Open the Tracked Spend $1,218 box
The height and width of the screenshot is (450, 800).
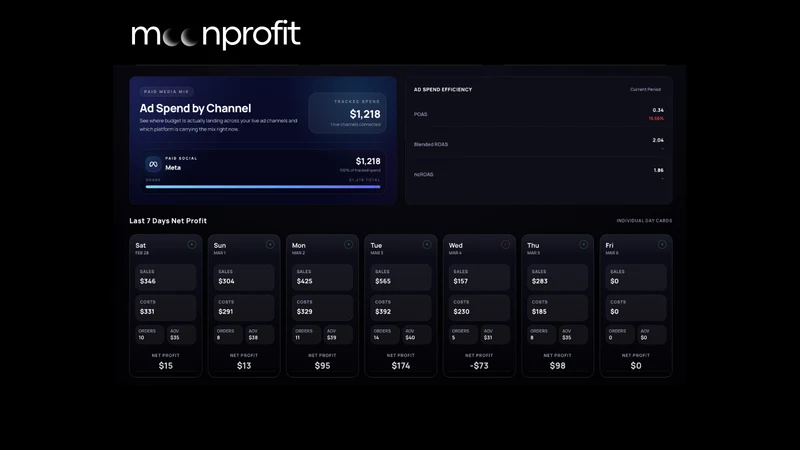(x=347, y=113)
